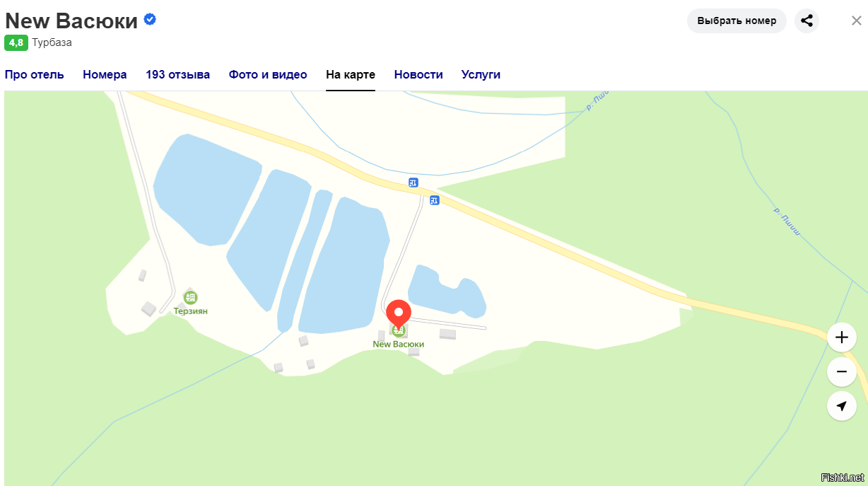
Task: Switch to the Услуги tab
Action: pos(481,74)
